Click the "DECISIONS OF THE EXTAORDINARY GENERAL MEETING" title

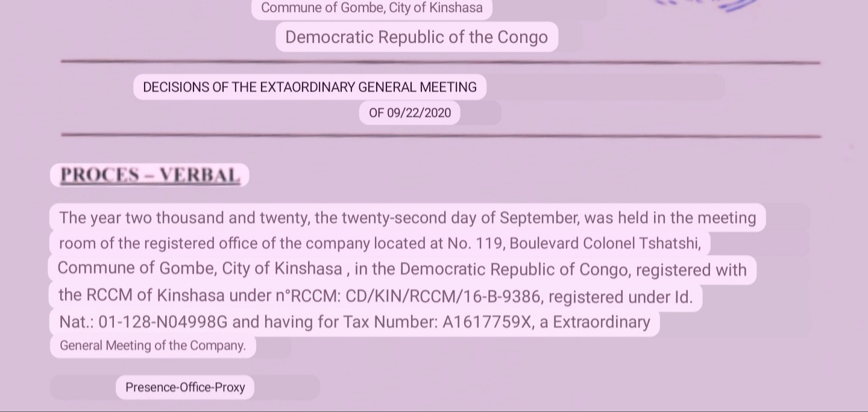pos(309,87)
